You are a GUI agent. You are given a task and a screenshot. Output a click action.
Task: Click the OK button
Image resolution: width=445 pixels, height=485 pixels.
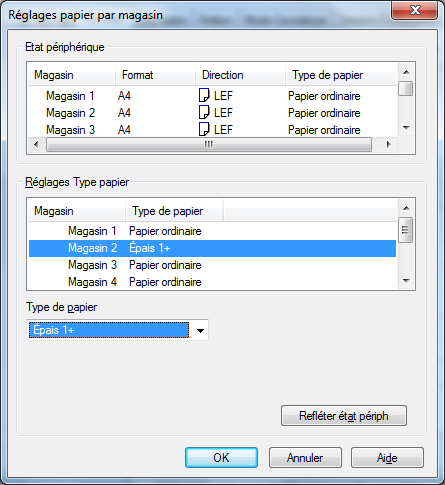click(221, 458)
